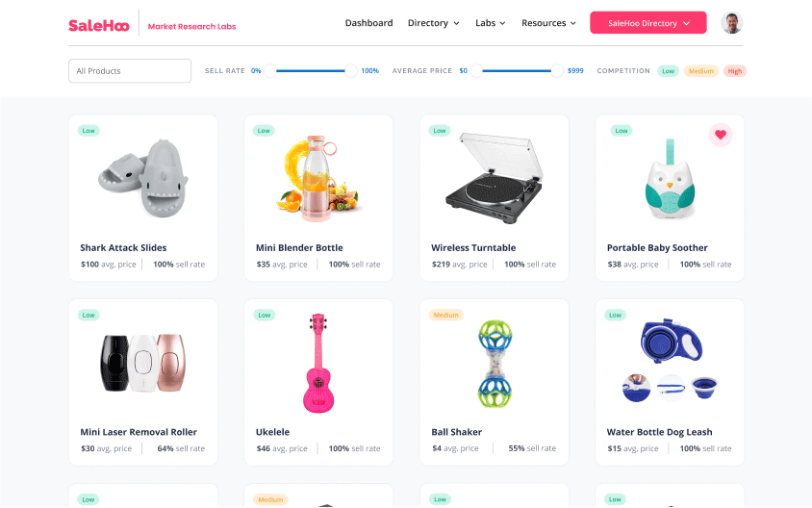Click the Low badge on Shark Attack Slides card

click(89, 131)
